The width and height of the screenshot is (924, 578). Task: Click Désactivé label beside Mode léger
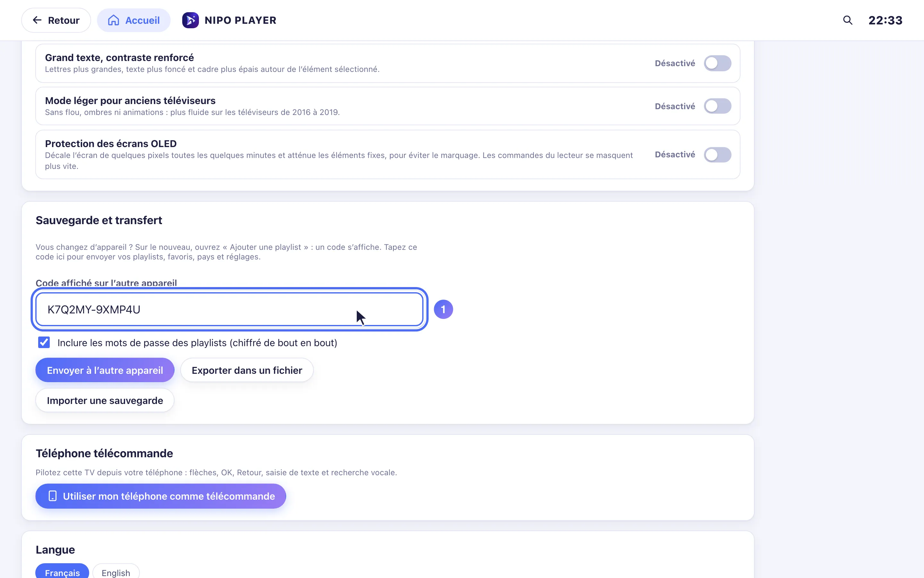(675, 106)
